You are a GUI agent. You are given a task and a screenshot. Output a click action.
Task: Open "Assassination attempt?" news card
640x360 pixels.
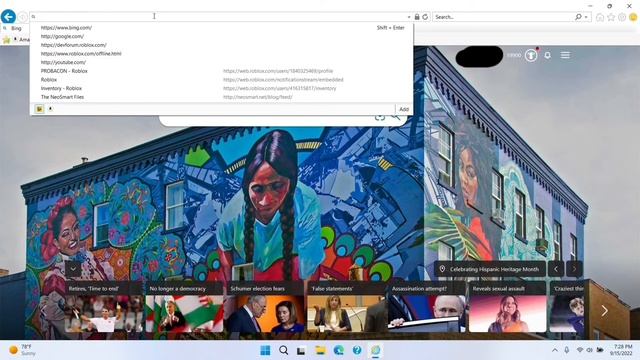click(427, 307)
